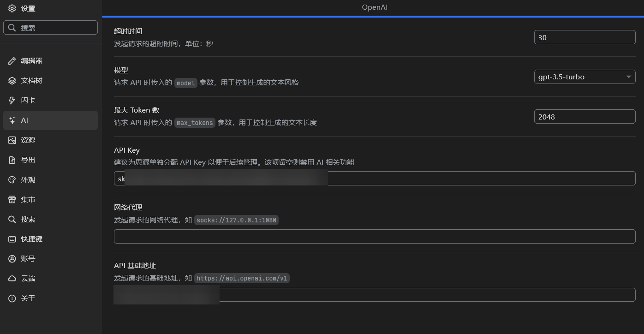
Task: Click the API Key heading label
Action: (x=127, y=150)
